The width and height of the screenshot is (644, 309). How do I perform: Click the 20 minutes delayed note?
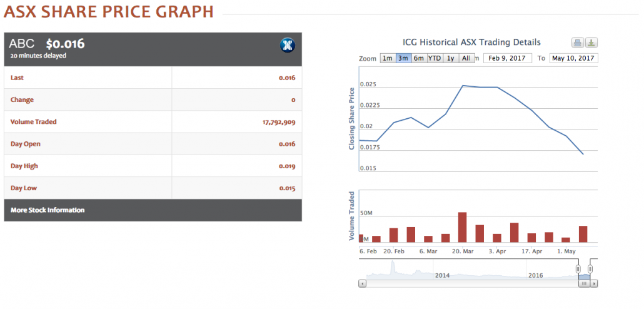coord(38,56)
